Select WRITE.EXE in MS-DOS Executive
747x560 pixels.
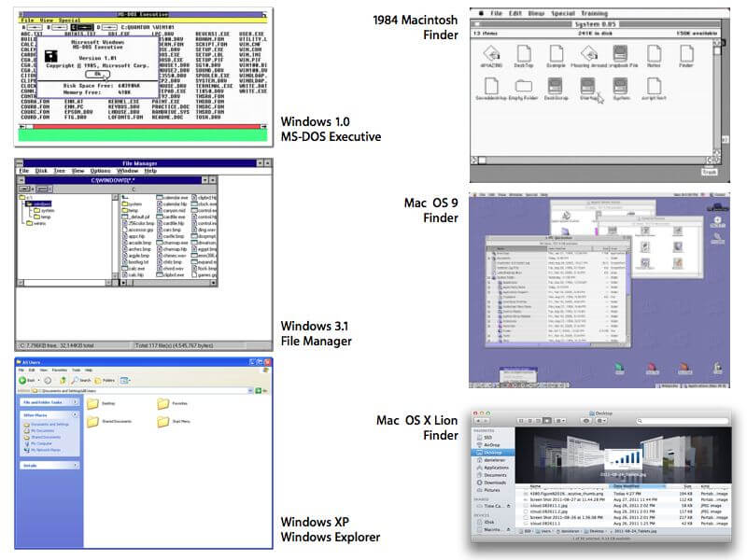coord(253,91)
